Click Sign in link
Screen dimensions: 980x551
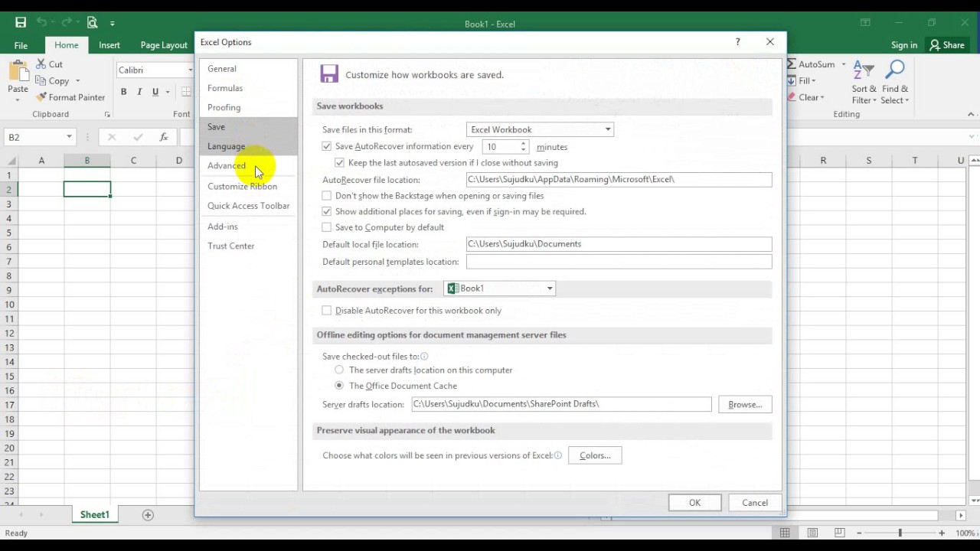click(904, 45)
